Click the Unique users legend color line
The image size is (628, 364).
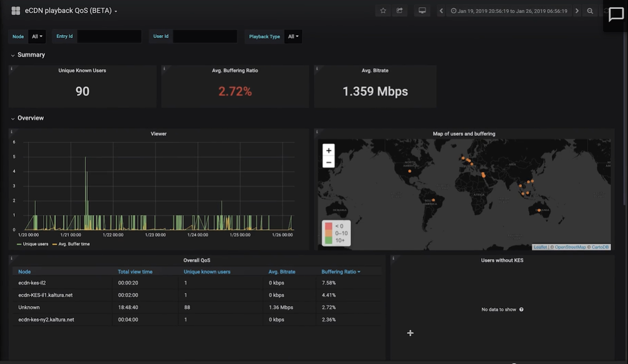(19, 244)
